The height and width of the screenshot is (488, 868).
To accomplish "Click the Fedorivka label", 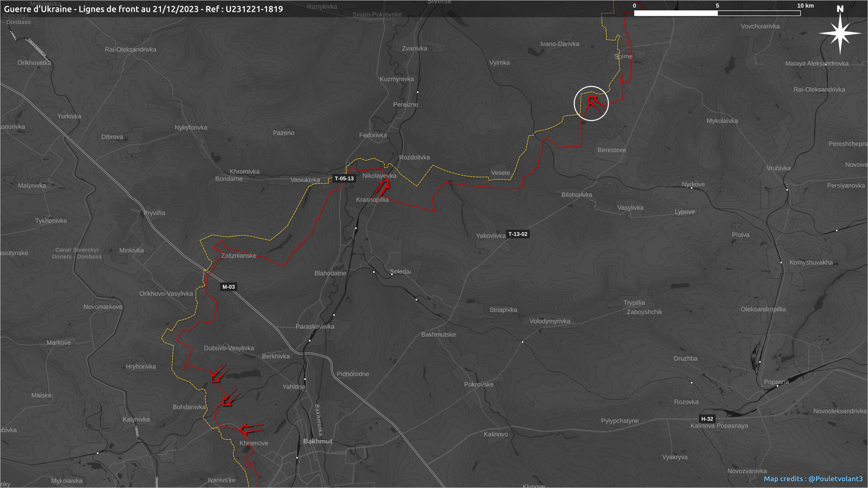I will point(373,135).
